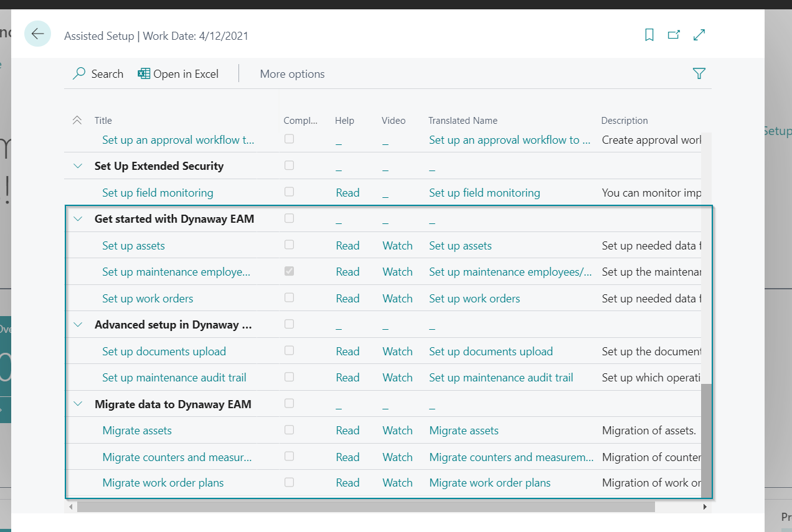Screen dimensions: 792x532
Task: Open Set up maintenance audit trail title link
Action: point(174,378)
